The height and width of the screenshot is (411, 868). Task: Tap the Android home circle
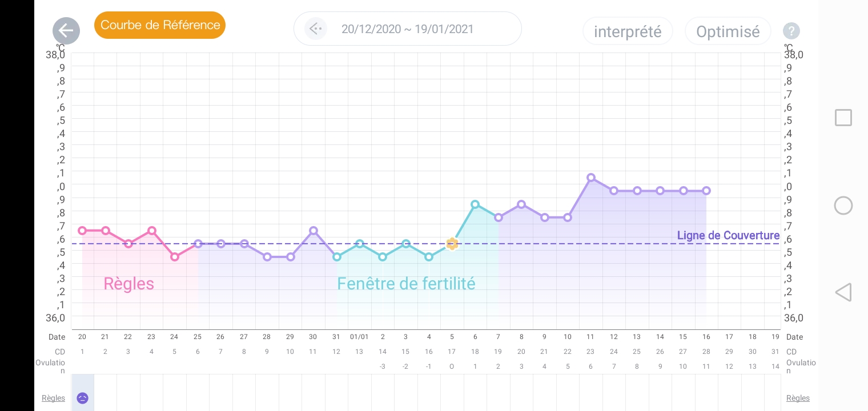click(x=843, y=205)
